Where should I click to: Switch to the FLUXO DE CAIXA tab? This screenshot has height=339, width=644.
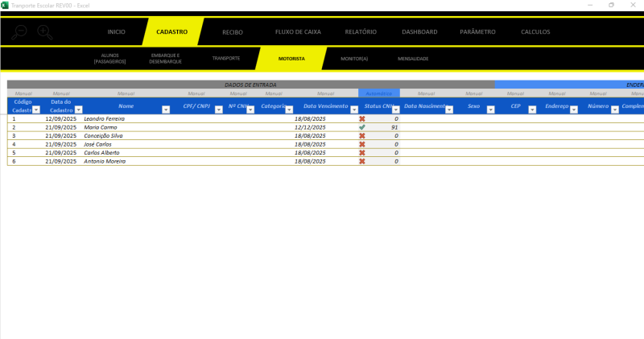click(x=297, y=32)
